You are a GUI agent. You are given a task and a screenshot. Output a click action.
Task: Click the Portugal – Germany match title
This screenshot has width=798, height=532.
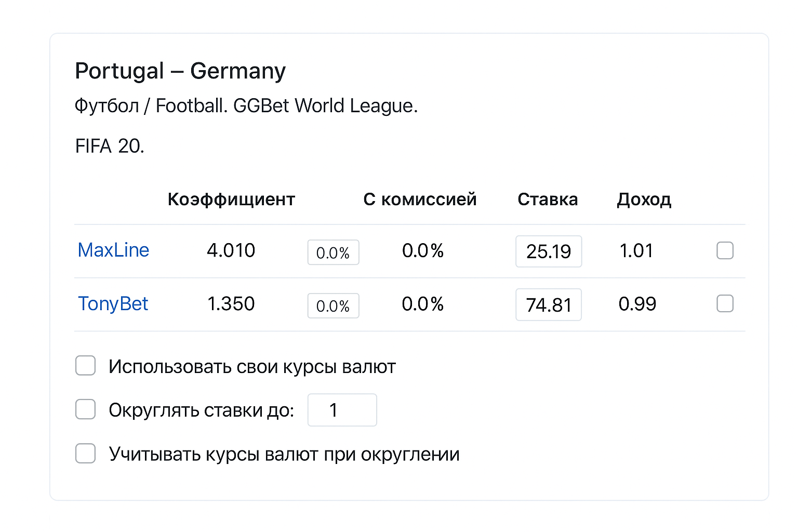[180, 71]
